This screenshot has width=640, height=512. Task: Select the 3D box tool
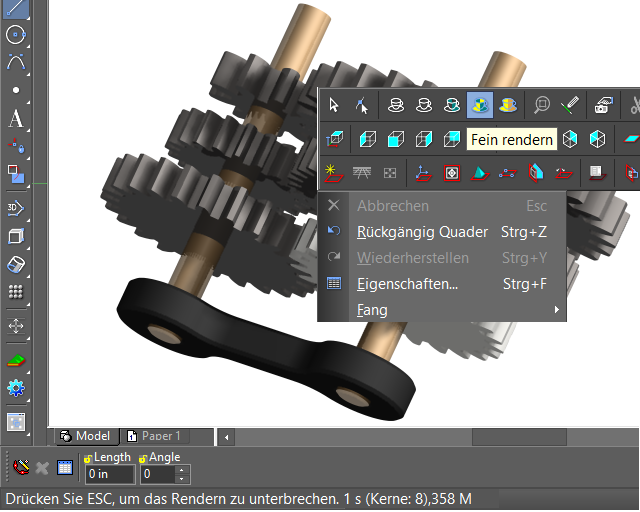coord(16,236)
